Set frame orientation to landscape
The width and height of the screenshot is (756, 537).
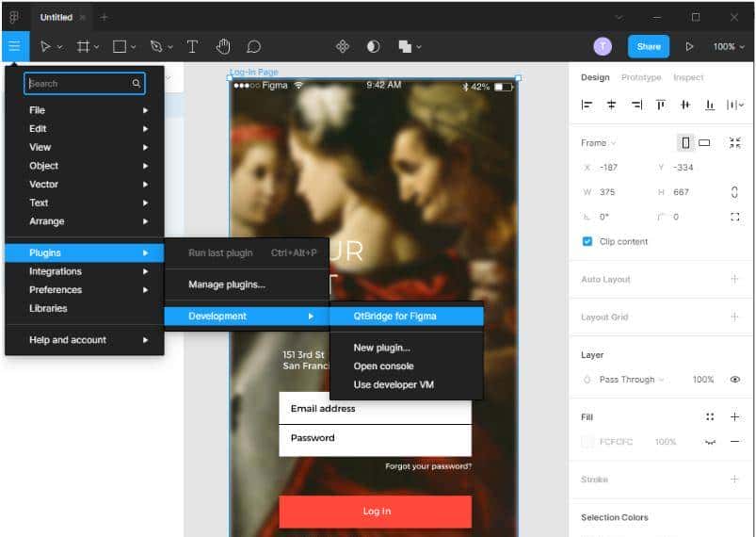[704, 142]
